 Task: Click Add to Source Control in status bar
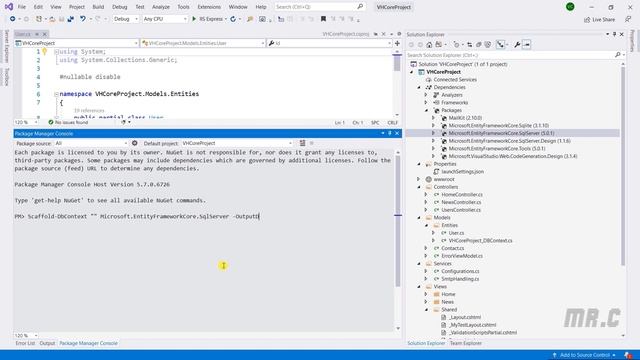click(x=584, y=355)
